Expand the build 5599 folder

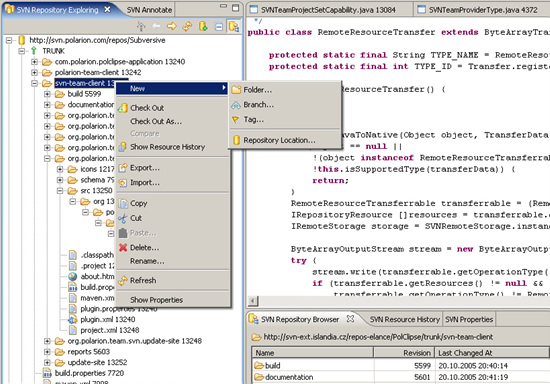(x=47, y=94)
